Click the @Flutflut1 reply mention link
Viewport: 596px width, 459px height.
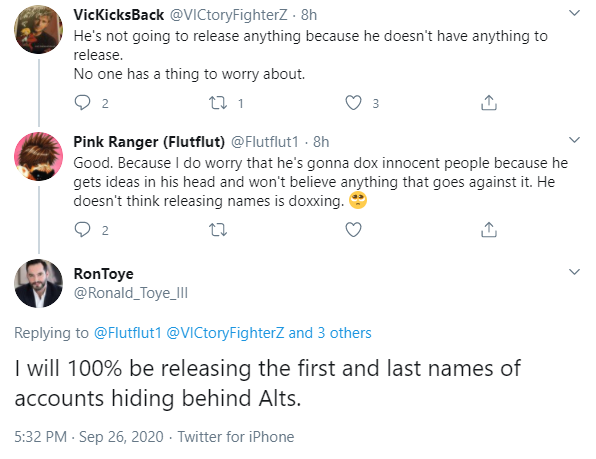[128, 333]
